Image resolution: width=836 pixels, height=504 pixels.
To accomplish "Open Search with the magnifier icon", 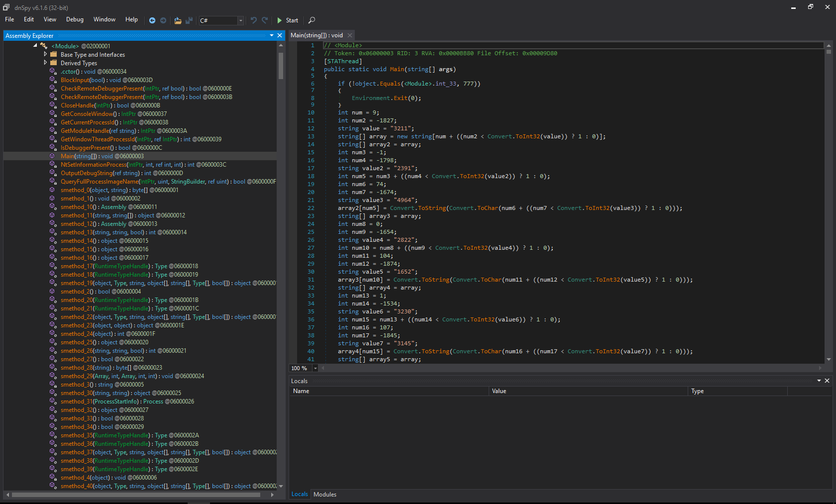I will (312, 20).
